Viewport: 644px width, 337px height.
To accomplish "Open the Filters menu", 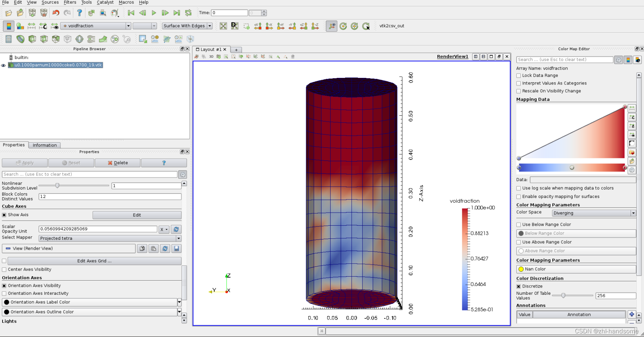I will coord(70,3).
